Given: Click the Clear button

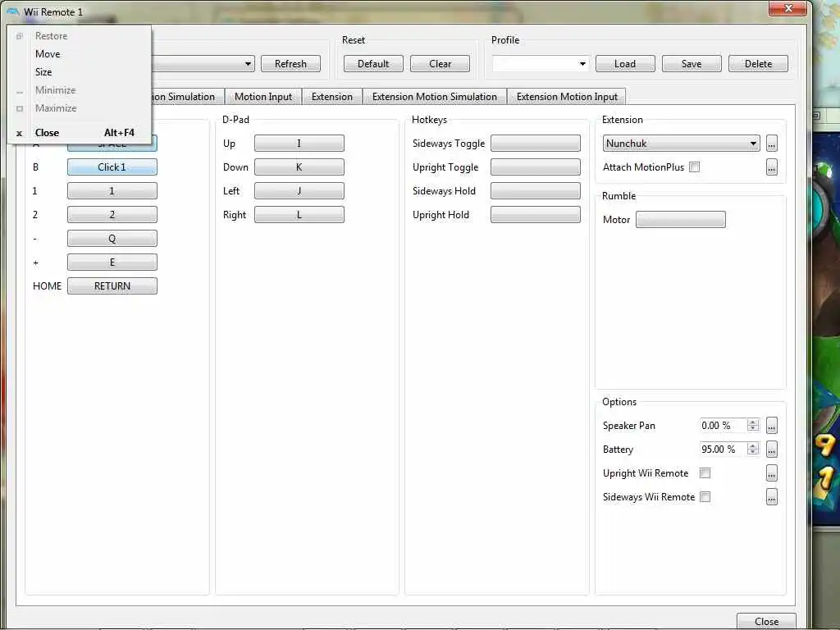Looking at the screenshot, I should pos(440,64).
